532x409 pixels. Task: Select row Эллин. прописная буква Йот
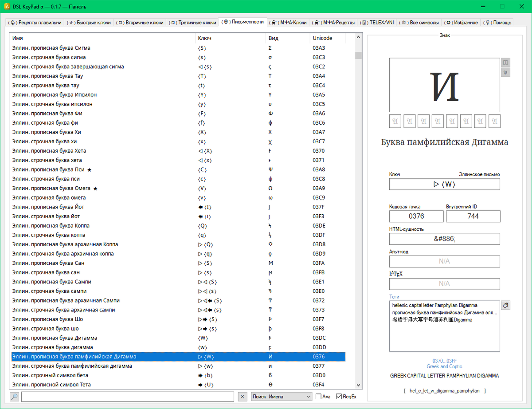(x=178, y=207)
